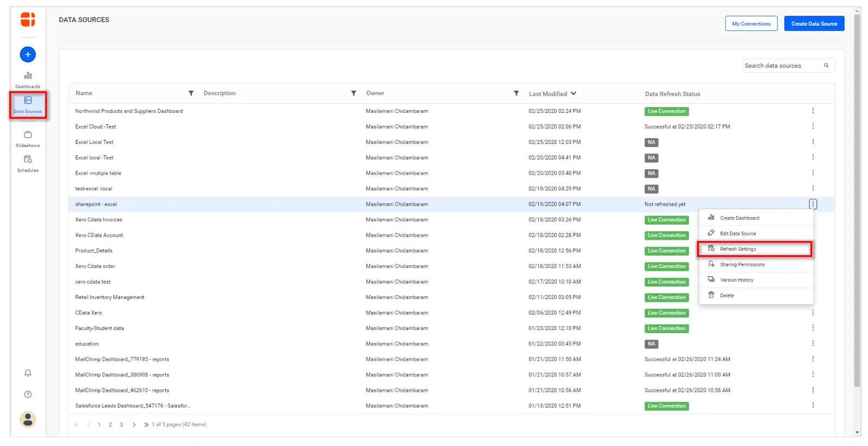Open the options menu for the Excel Cloud -Test row

tap(813, 126)
